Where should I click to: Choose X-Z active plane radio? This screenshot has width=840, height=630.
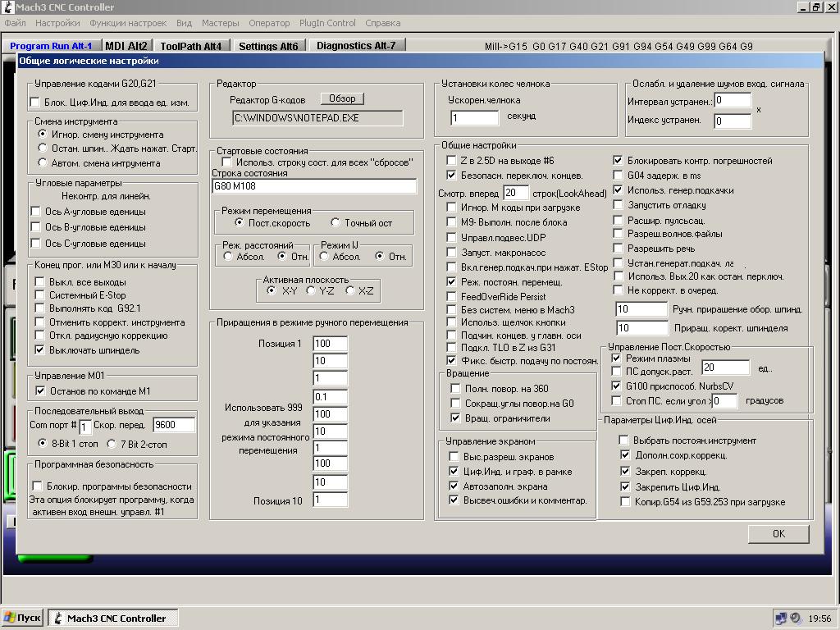tap(349, 290)
